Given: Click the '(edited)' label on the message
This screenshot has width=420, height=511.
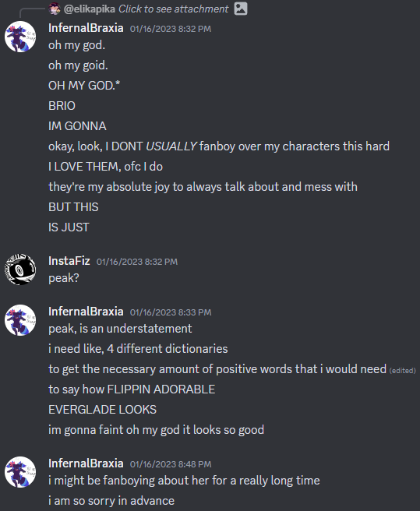Looking at the screenshot, I should coord(402,371).
